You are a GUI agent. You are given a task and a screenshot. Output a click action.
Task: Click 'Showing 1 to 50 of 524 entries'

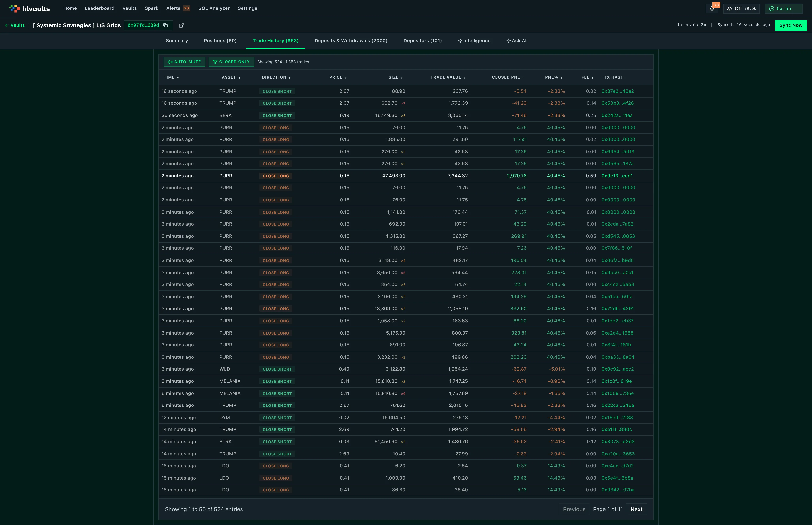coord(204,509)
